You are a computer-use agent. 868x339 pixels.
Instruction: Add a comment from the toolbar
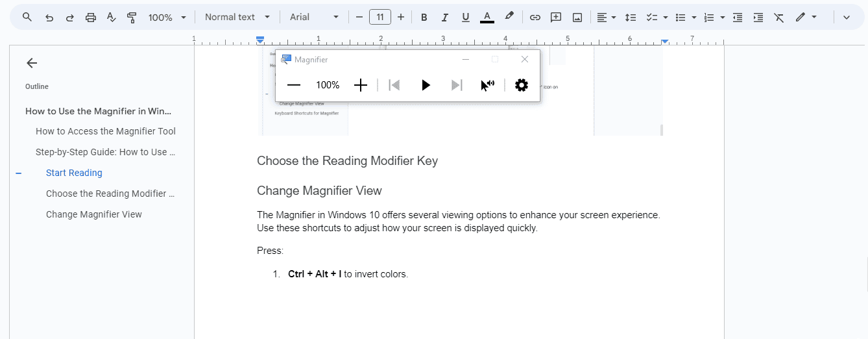pyautogui.click(x=556, y=18)
